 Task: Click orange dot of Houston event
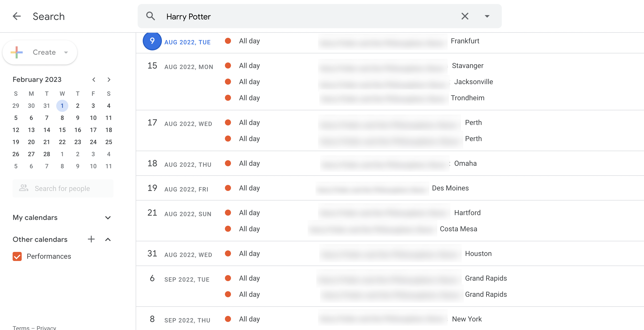228,253
